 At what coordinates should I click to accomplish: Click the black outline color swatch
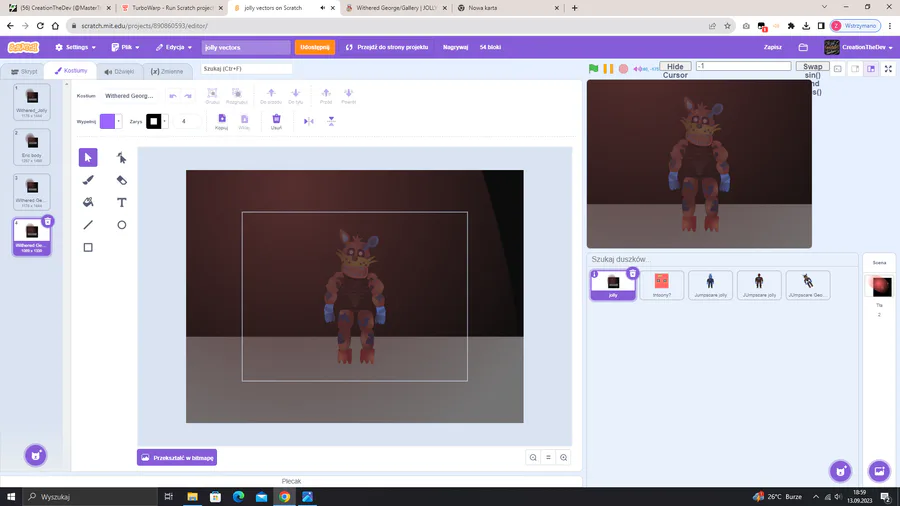tap(153, 121)
